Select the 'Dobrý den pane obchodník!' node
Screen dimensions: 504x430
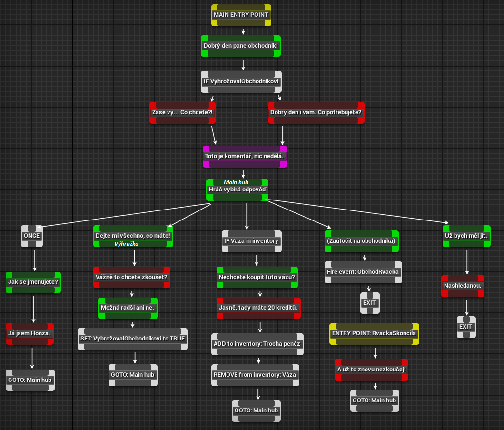tap(241, 46)
